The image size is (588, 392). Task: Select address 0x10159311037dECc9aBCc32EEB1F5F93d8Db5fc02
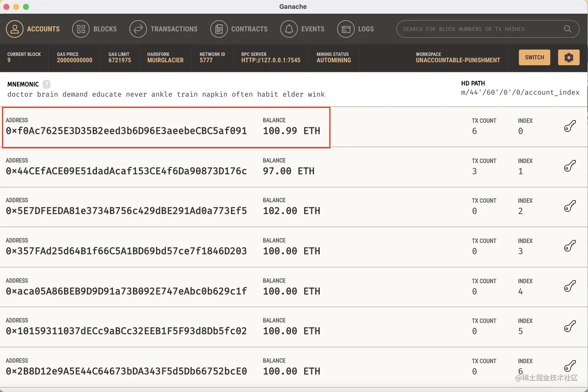coord(126,331)
